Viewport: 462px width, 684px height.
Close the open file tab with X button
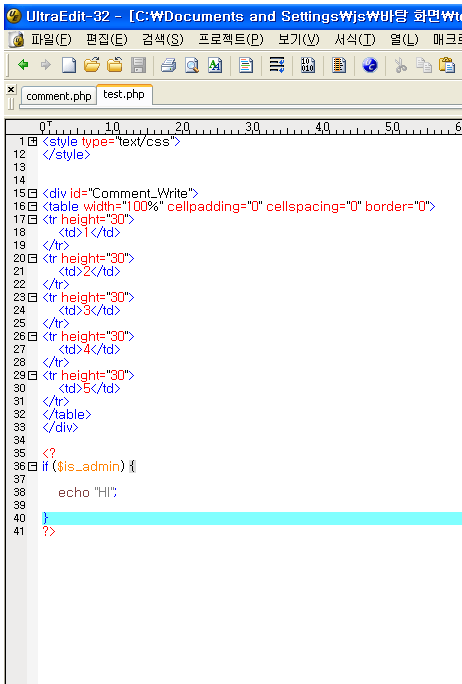pos(11,89)
